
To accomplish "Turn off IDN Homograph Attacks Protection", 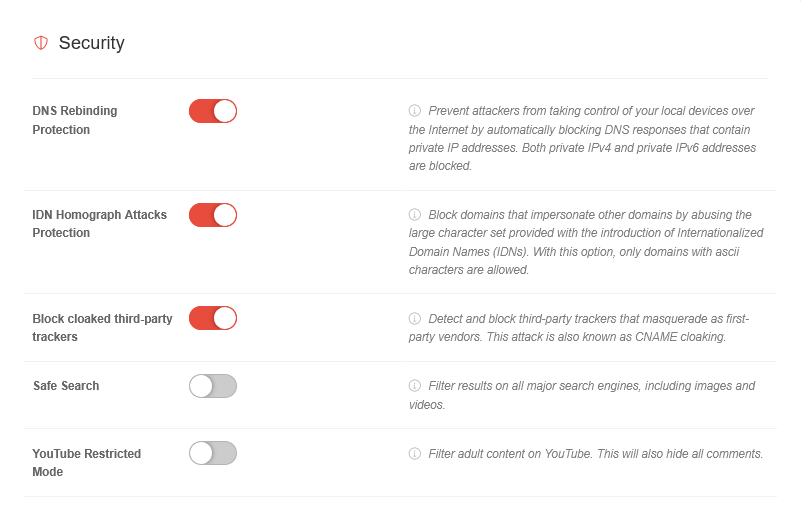I will coord(213,215).
